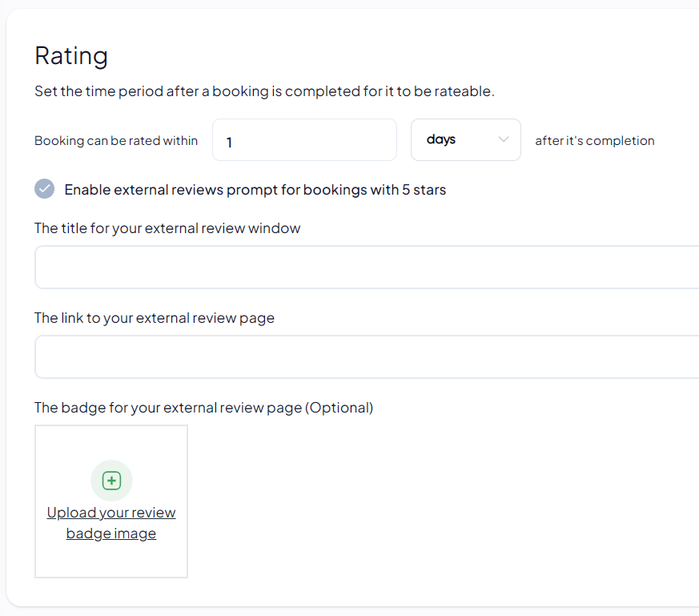The image size is (699, 616).
Task: Click the empty badge upload dropzone box
Action: click(x=111, y=501)
